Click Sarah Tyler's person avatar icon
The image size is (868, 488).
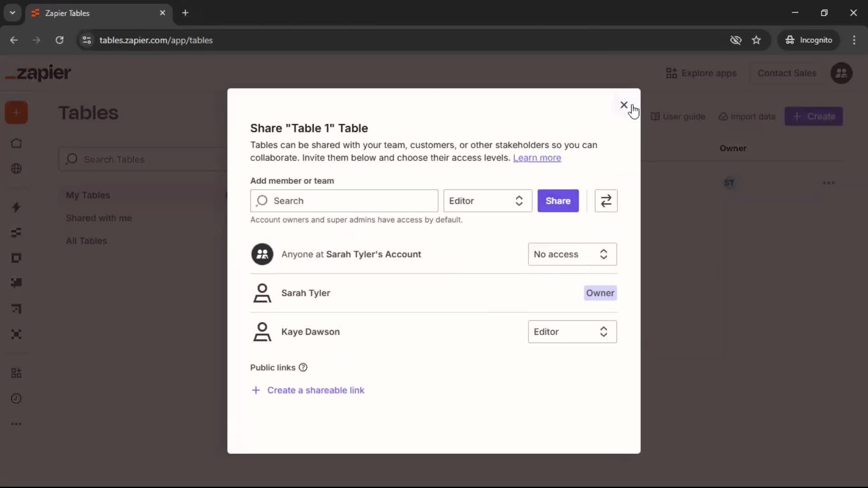262,293
